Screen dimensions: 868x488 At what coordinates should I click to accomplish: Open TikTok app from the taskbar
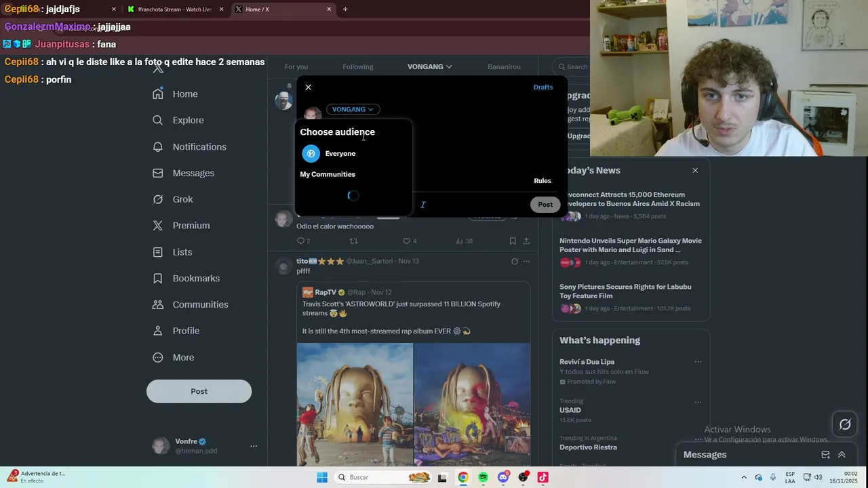click(x=542, y=477)
